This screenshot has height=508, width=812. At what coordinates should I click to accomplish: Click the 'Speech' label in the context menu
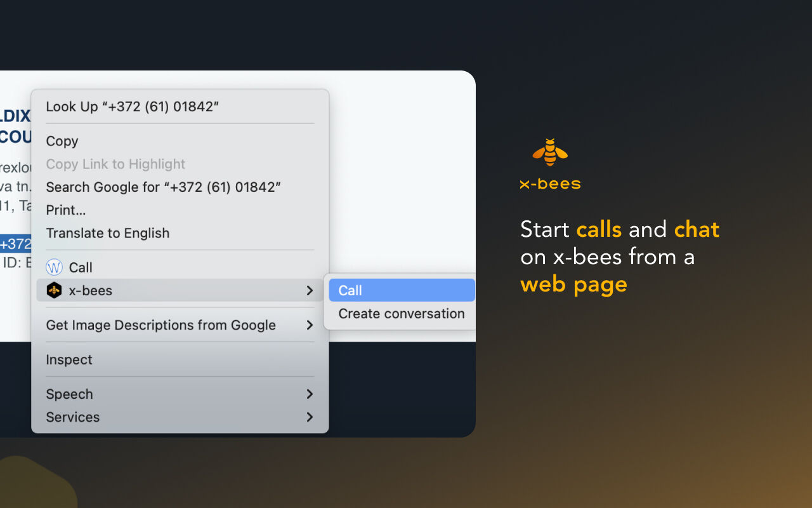click(70, 394)
